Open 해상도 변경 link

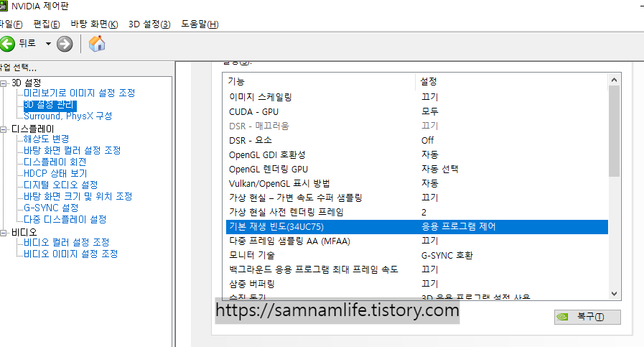coord(47,139)
